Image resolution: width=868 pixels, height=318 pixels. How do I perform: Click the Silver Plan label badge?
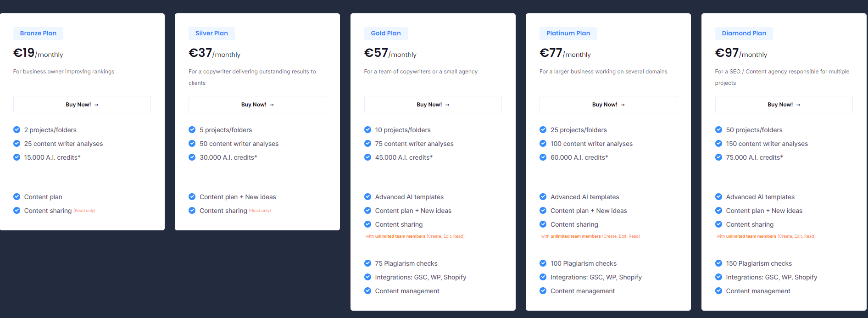211,33
